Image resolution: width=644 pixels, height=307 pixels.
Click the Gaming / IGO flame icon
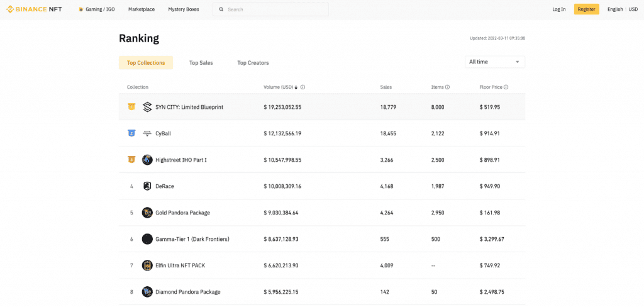[81, 9]
